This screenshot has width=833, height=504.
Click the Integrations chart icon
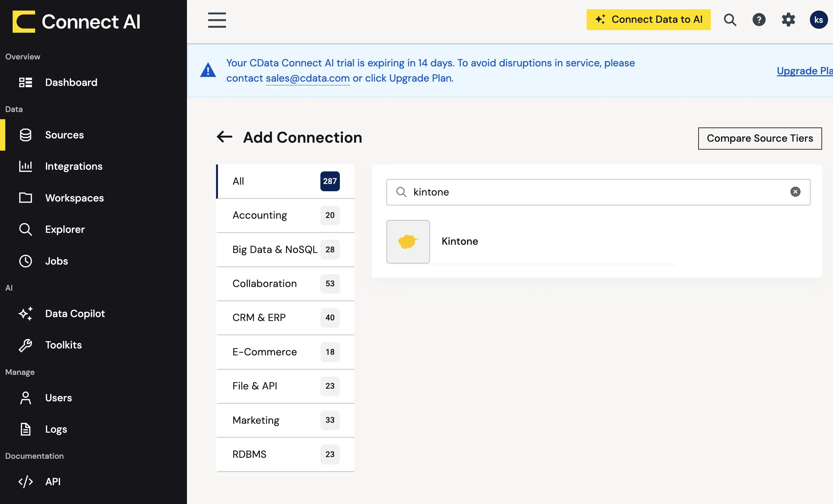click(25, 166)
